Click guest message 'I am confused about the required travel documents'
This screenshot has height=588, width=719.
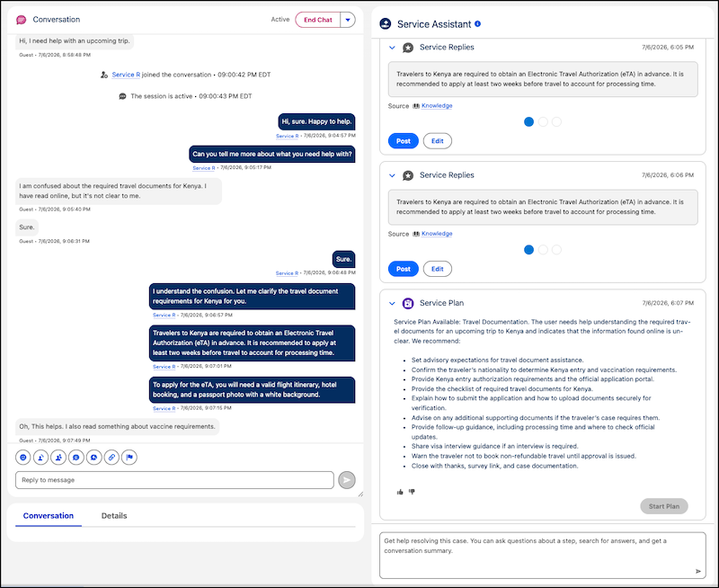(x=119, y=191)
